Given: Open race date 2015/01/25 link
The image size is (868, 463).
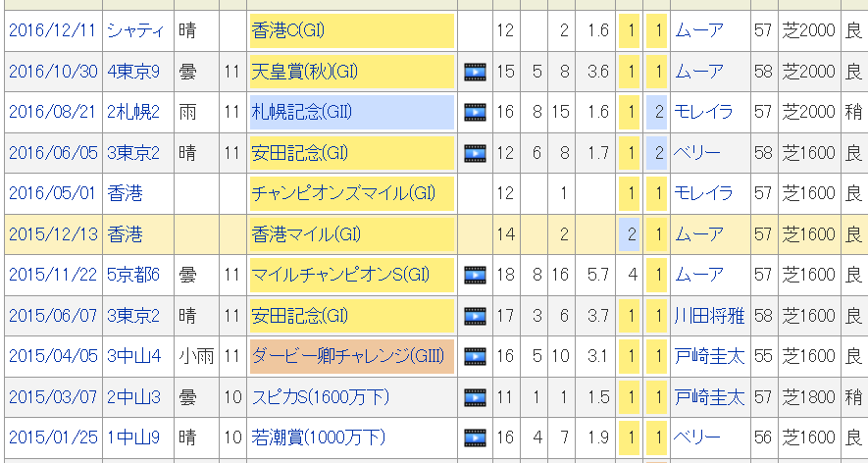Looking at the screenshot, I should tap(52, 437).
